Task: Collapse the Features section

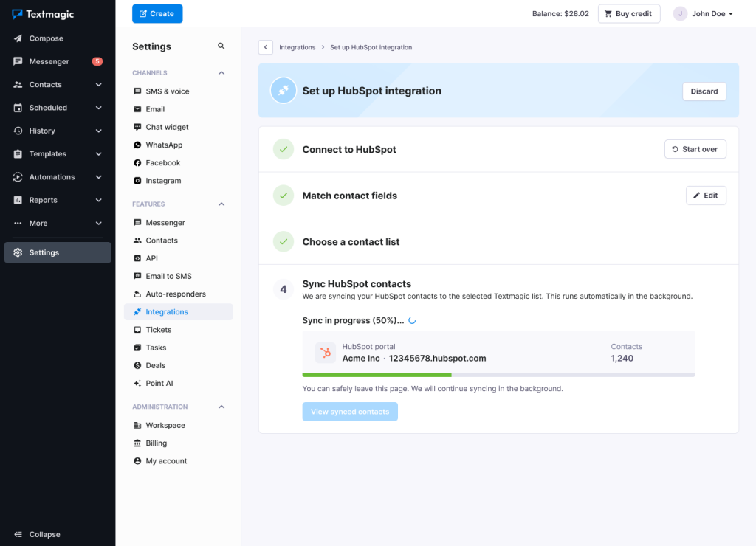Action: click(x=221, y=204)
